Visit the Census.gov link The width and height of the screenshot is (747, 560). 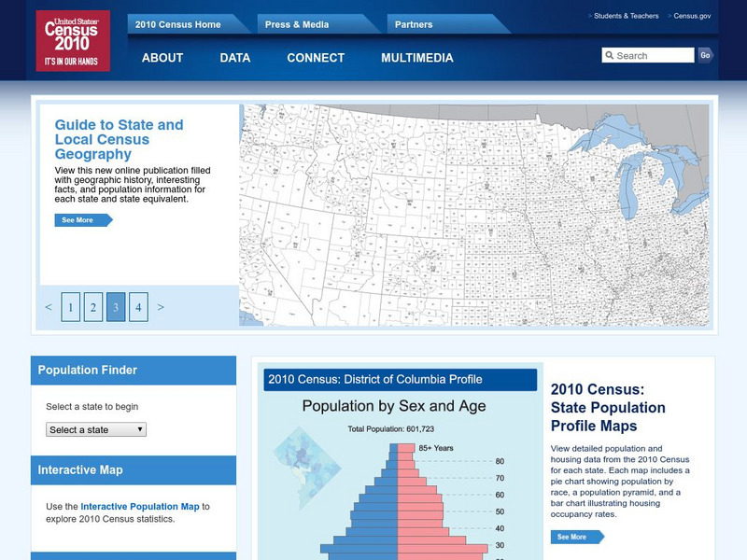click(x=692, y=16)
